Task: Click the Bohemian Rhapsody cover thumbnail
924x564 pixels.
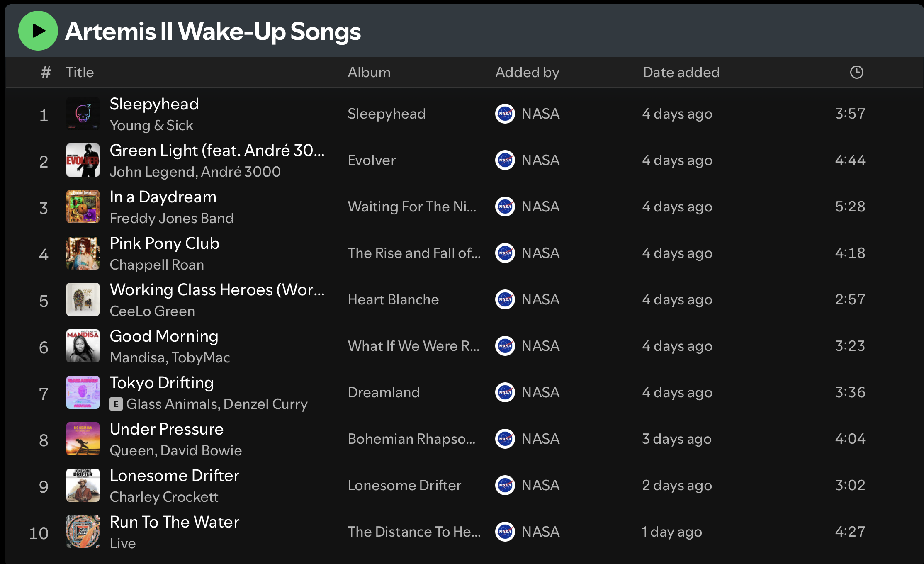Action: tap(83, 439)
